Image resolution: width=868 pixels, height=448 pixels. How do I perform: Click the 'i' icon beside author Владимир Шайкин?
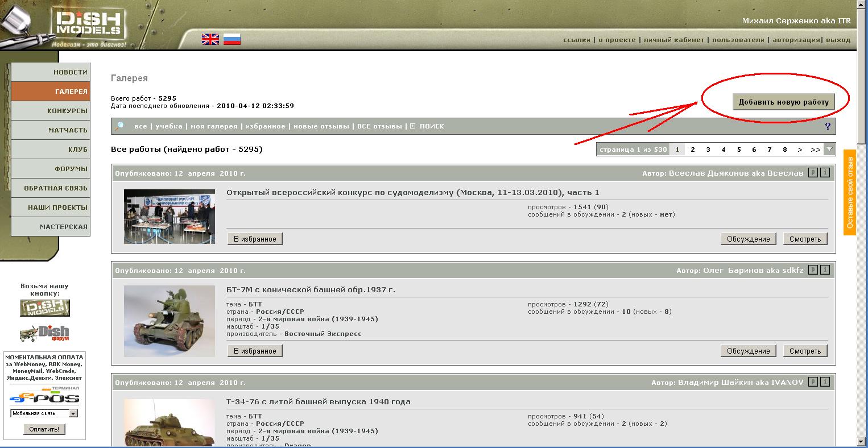tap(825, 382)
